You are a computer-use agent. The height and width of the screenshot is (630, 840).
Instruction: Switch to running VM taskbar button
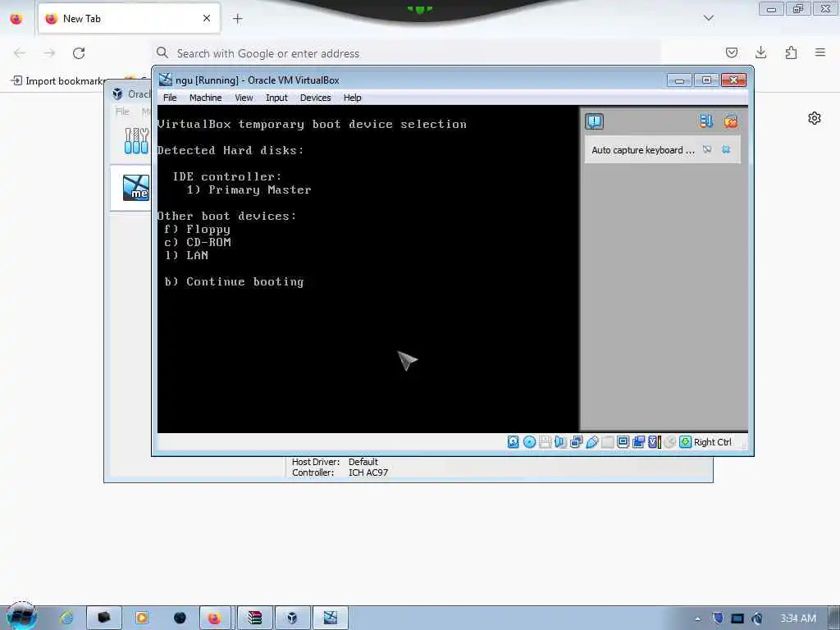pyautogui.click(x=330, y=619)
